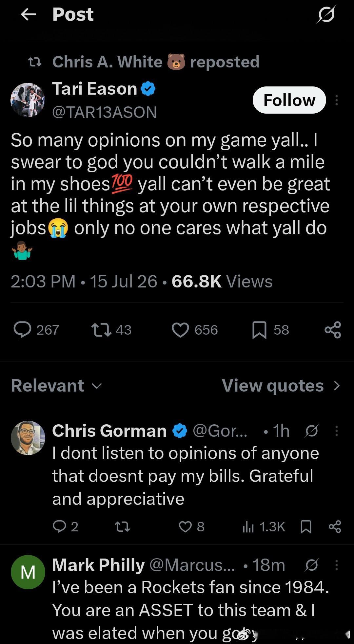
Task: Open more options for Mark Philly's reply
Action: [337, 565]
